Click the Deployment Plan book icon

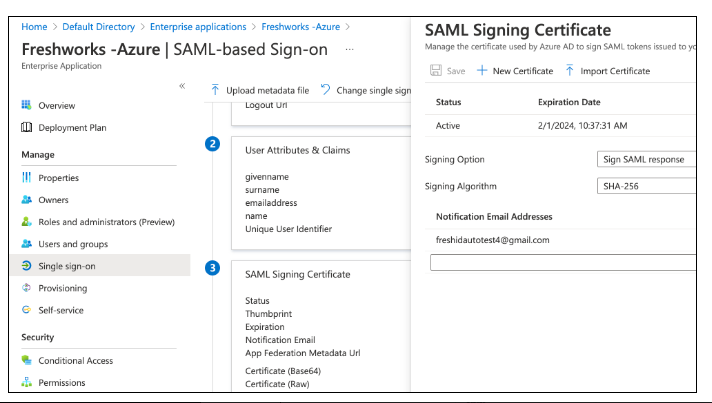(26, 128)
